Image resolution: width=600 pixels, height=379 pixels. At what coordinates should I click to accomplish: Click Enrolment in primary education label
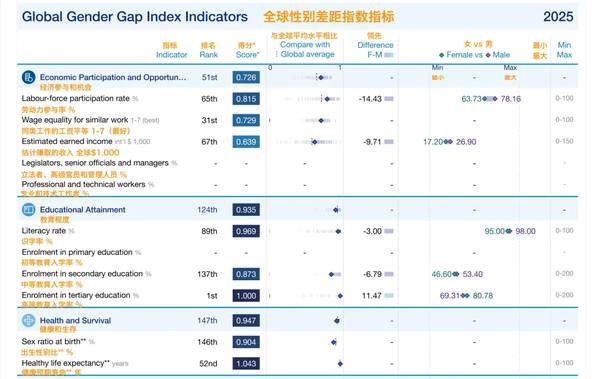(x=77, y=252)
